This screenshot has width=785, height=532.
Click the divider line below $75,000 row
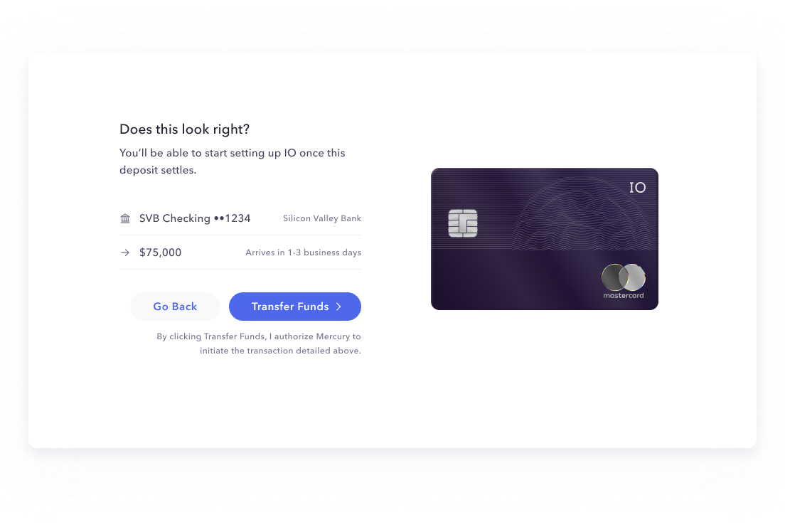(x=240, y=269)
